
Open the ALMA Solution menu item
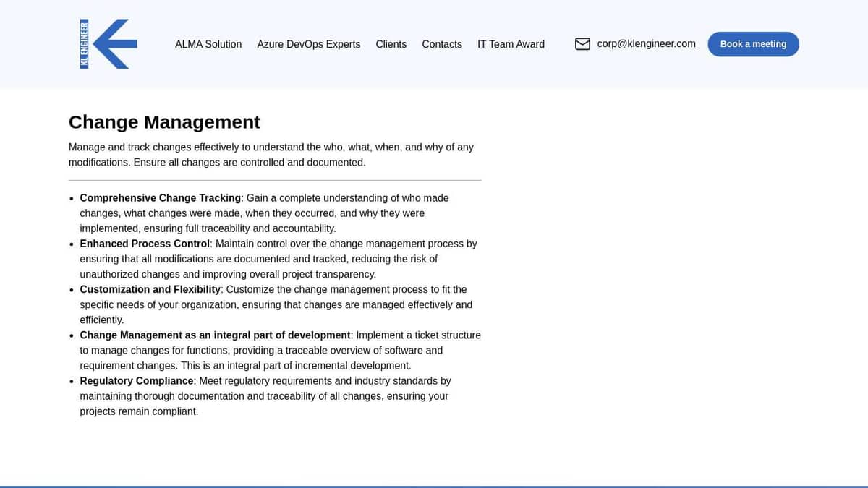[x=208, y=44]
